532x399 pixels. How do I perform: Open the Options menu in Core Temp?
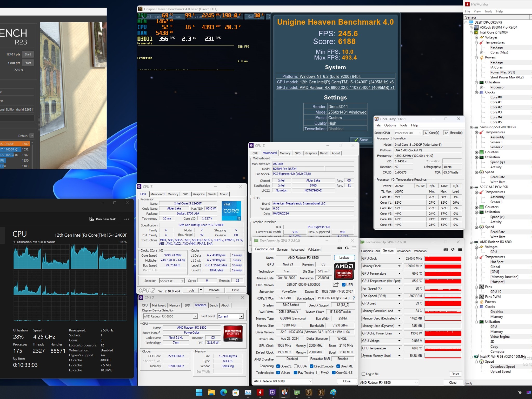pos(390,125)
